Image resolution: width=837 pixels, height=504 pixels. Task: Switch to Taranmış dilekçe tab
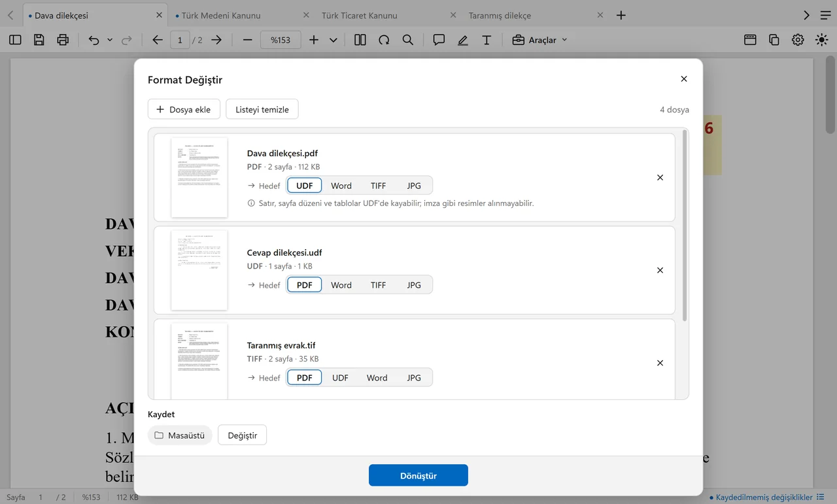tap(536, 15)
